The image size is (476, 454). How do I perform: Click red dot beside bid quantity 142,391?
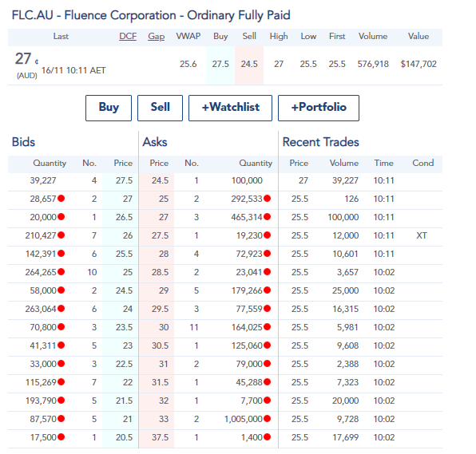[x=61, y=254]
